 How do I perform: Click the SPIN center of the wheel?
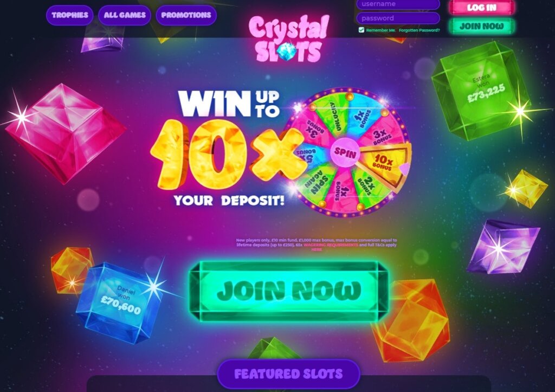345,152
